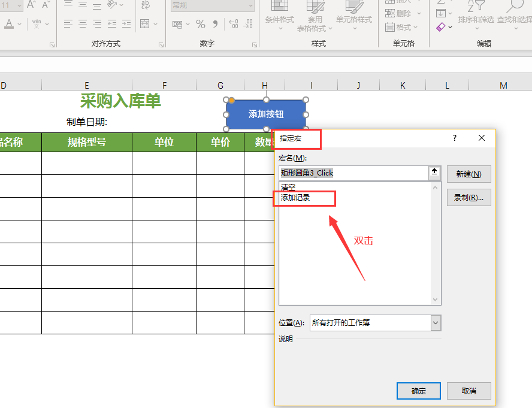Image resolution: width=532 pixels, height=408 pixels.
Task: Click the wén phonetic guide icon
Action: pyautogui.click(x=37, y=24)
